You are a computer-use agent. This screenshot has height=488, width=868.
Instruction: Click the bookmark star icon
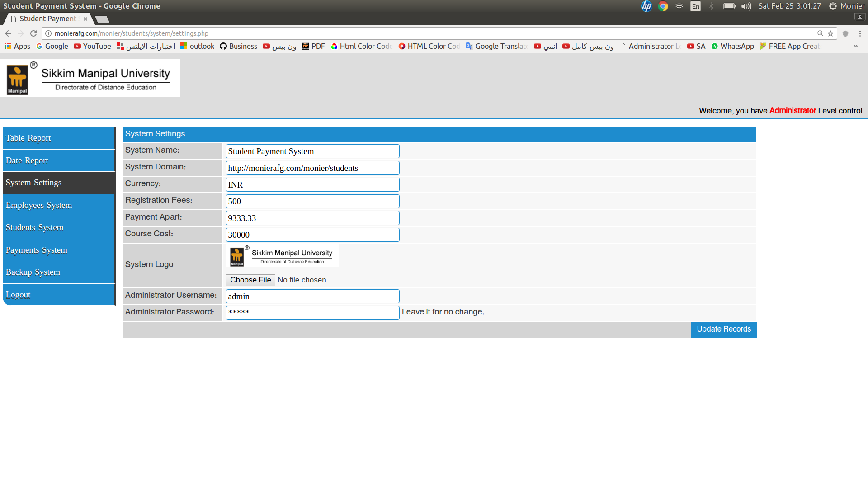point(830,33)
